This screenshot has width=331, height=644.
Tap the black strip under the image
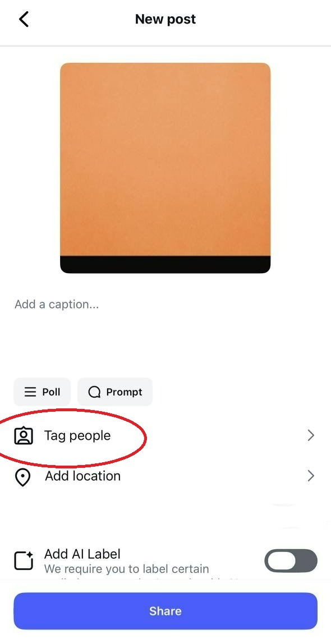tap(165, 265)
